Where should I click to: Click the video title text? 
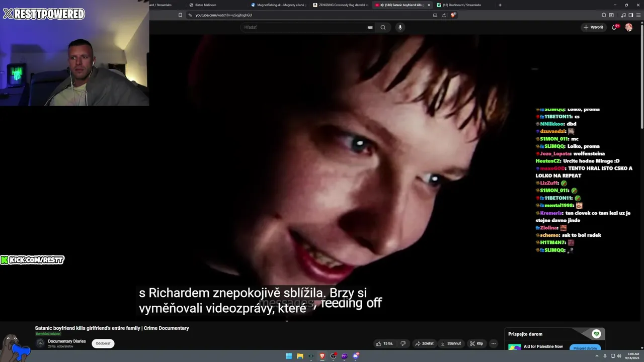click(x=112, y=328)
